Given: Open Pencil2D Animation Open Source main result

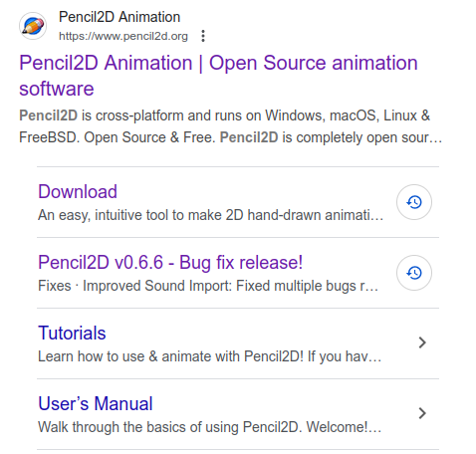Looking at the screenshot, I should (x=218, y=76).
